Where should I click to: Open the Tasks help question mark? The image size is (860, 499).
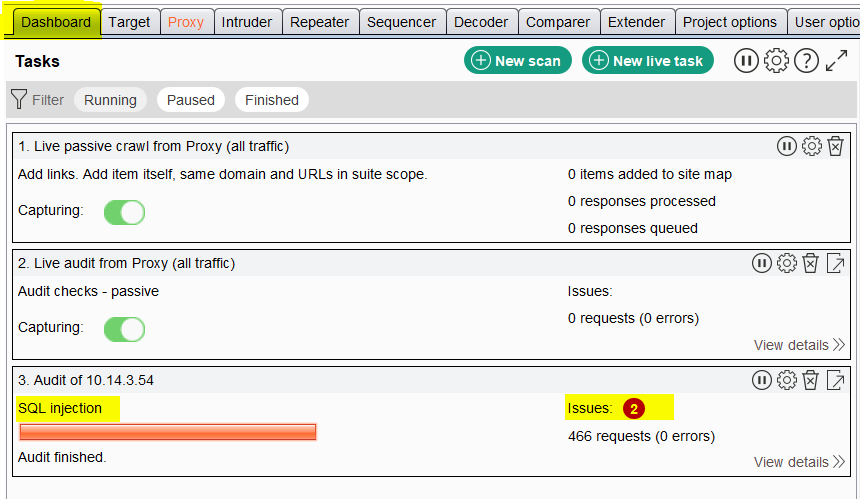(806, 61)
